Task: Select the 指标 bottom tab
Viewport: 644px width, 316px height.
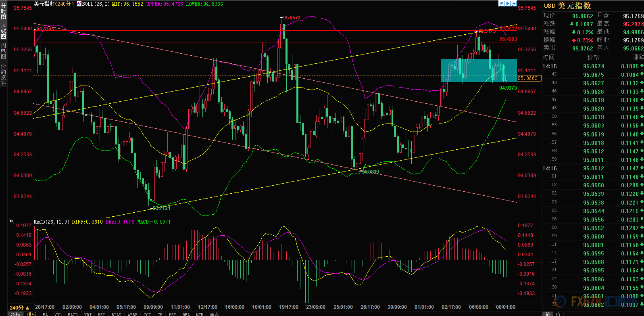Action: (15, 314)
